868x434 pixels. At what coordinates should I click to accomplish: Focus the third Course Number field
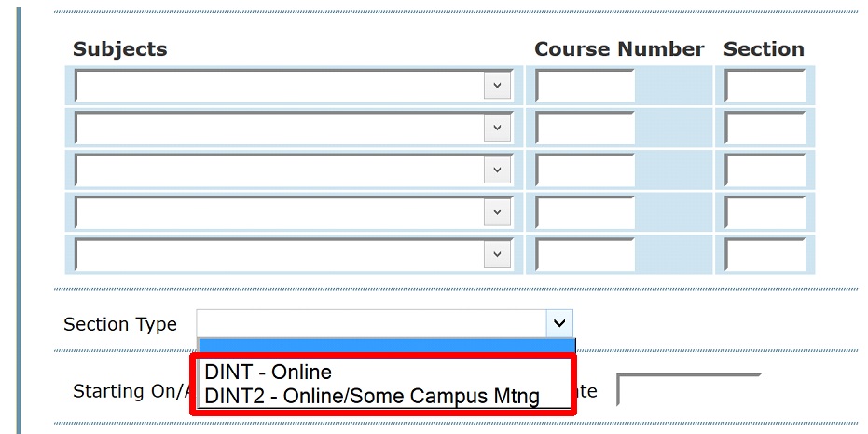[x=585, y=170]
